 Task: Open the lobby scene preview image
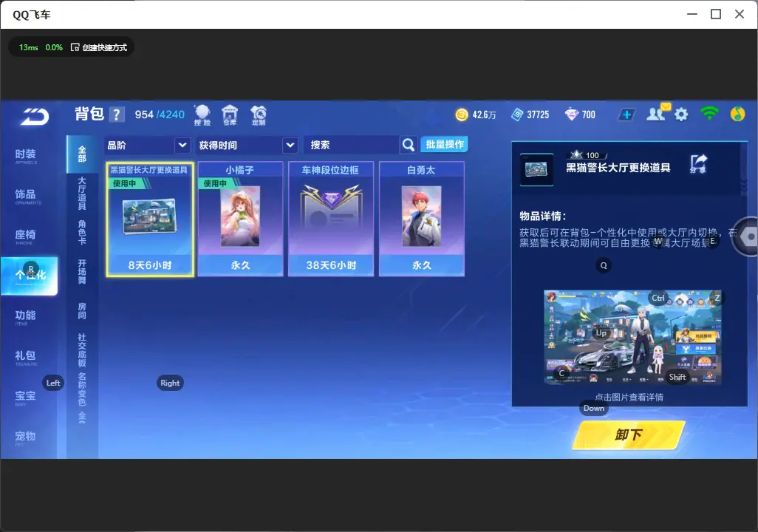tap(632, 337)
